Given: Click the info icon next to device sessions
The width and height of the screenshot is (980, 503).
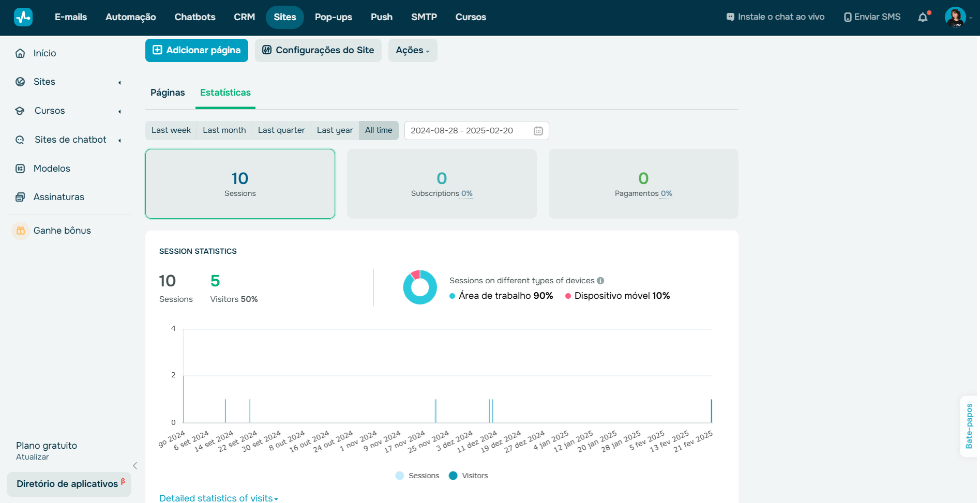Looking at the screenshot, I should pyautogui.click(x=600, y=280).
